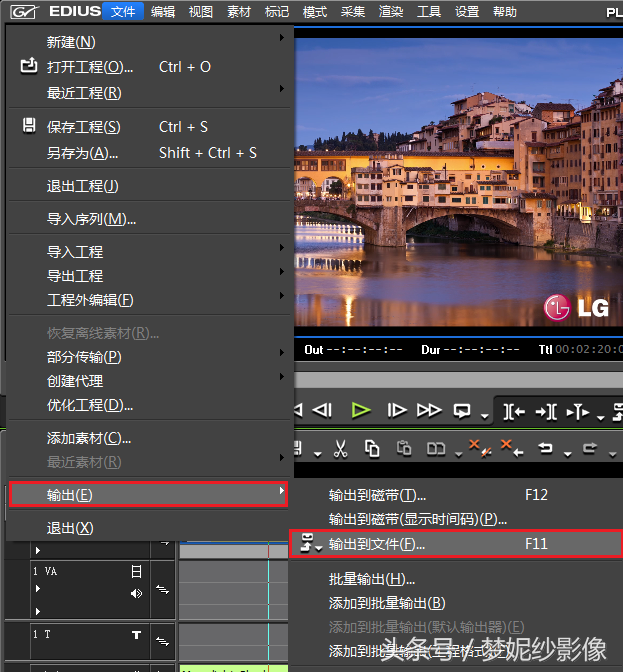Toggle video display on 1 VA track

pyautogui.click(x=136, y=572)
